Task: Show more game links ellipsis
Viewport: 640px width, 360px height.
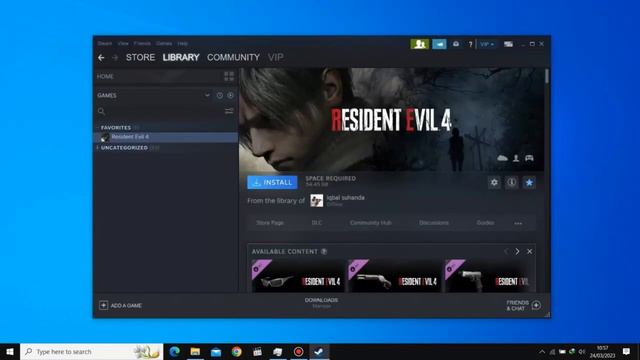Action: [x=518, y=223]
